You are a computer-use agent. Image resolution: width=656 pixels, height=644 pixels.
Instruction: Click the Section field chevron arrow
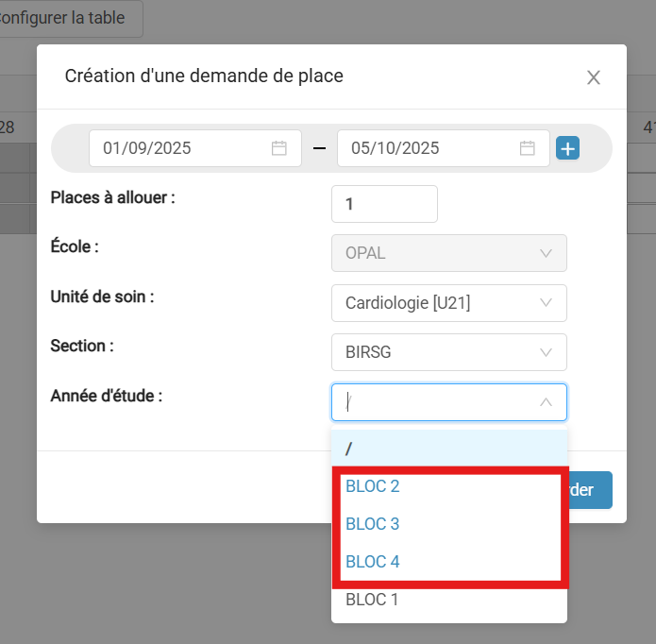point(546,352)
